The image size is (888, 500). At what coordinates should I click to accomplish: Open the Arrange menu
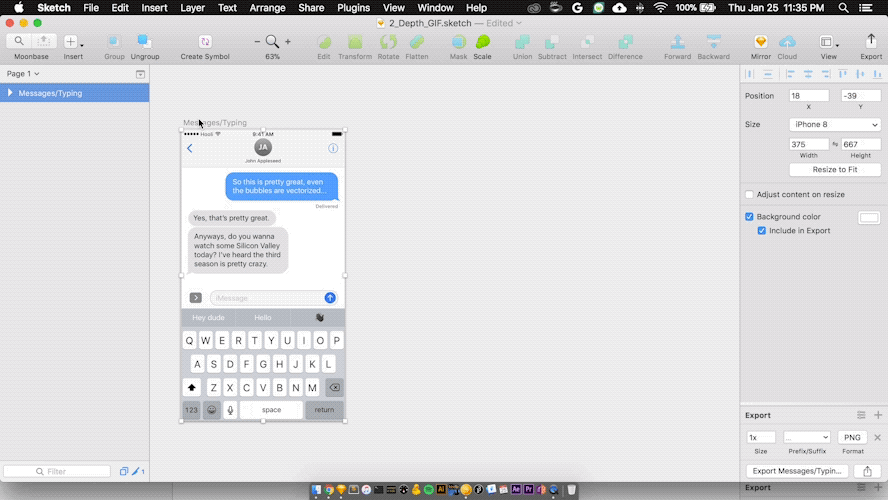(267, 8)
